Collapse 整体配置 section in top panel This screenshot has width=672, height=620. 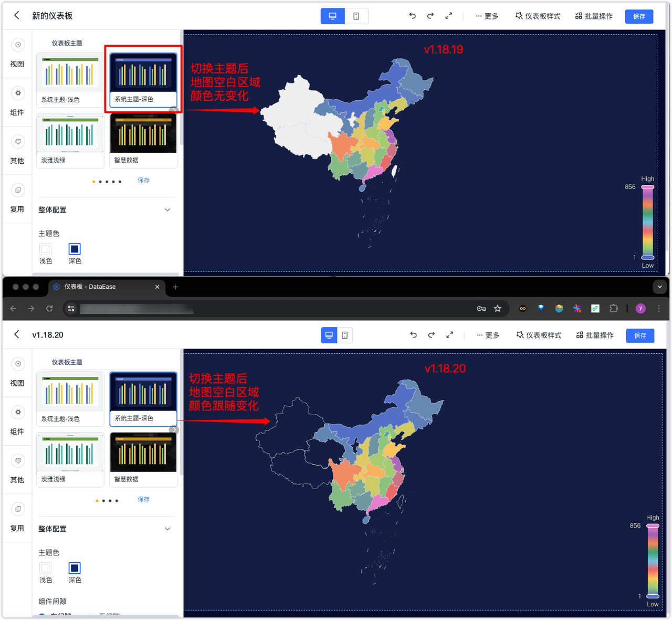pyautogui.click(x=167, y=209)
